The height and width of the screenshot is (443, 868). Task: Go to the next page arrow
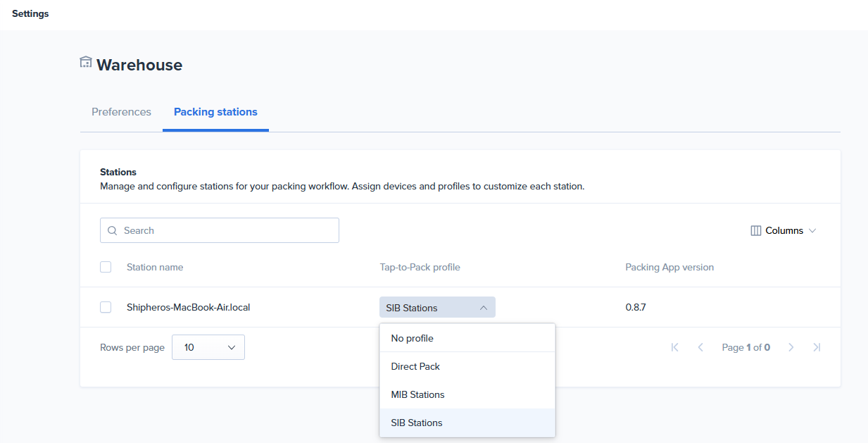tap(791, 347)
